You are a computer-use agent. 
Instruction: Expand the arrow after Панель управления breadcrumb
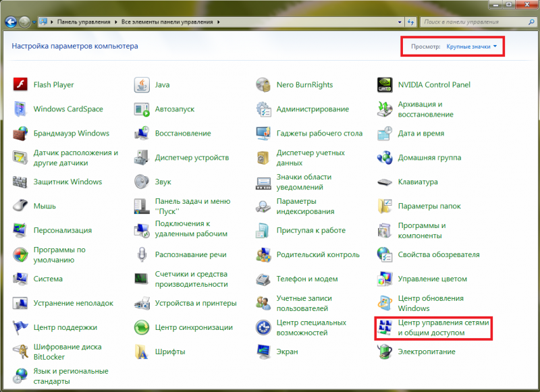click(x=115, y=22)
